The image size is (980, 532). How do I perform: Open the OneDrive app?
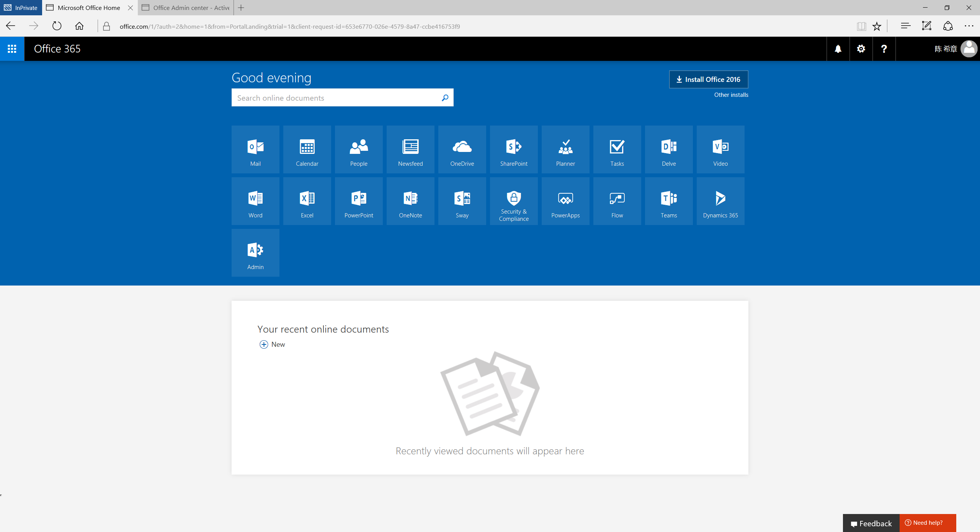coord(462,149)
